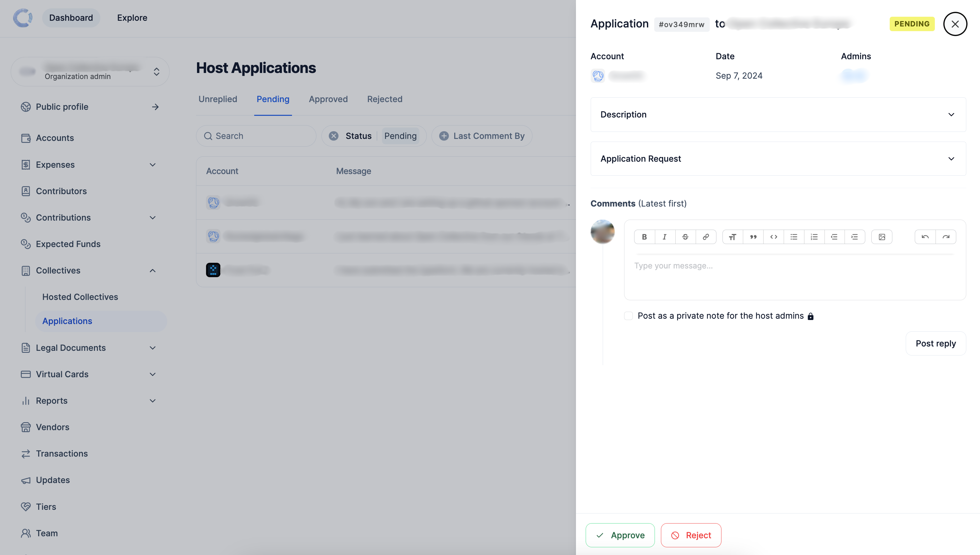Click the code block icon
The height and width of the screenshot is (555, 980).
click(x=774, y=237)
